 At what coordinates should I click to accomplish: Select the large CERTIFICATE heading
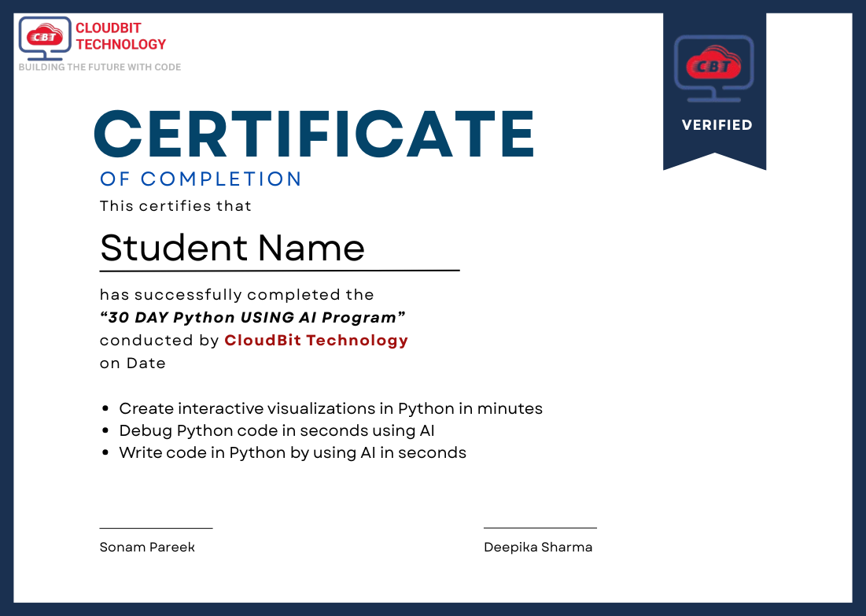click(x=314, y=134)
